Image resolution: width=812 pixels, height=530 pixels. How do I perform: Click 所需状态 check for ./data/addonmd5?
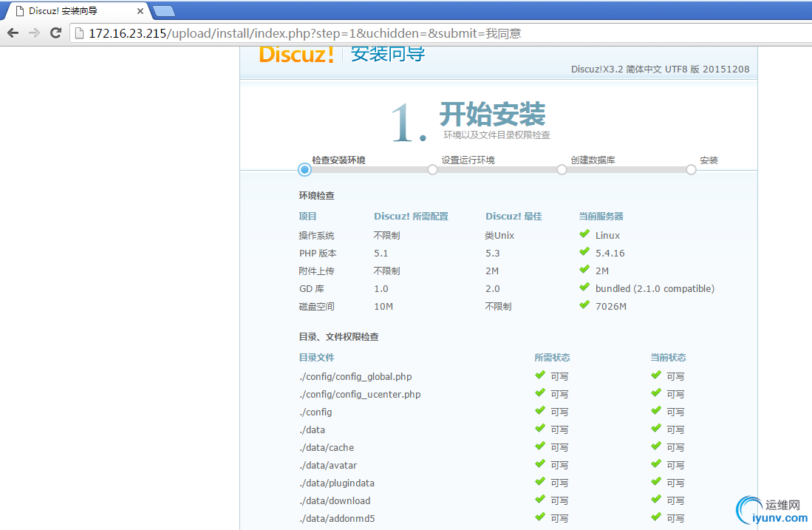(540, 517)
